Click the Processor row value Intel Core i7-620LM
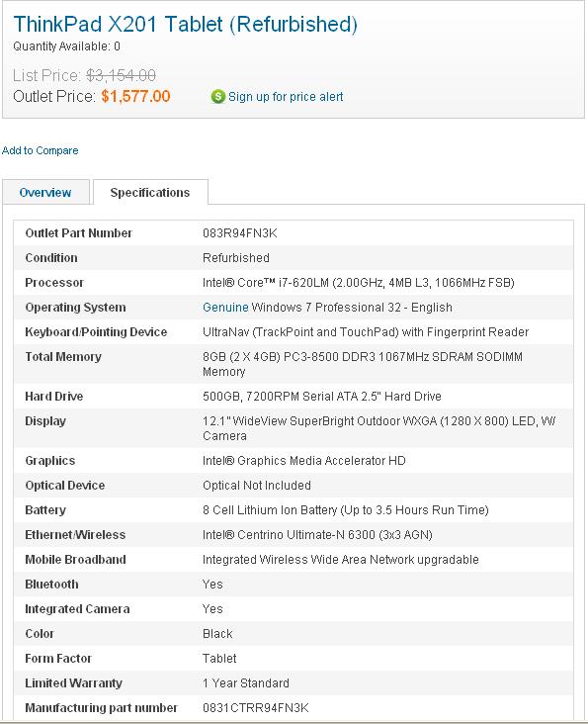This screenshot has width=588, height=724. tap(359, 283)
